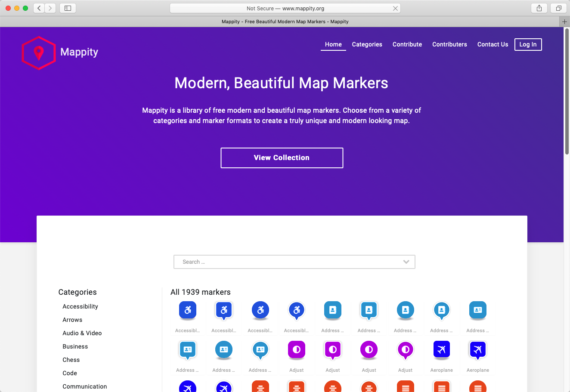Select the square-with-pointer Aeroplane marker
The height and width of the screenshot is (392, 570).
tap(477, 350)
